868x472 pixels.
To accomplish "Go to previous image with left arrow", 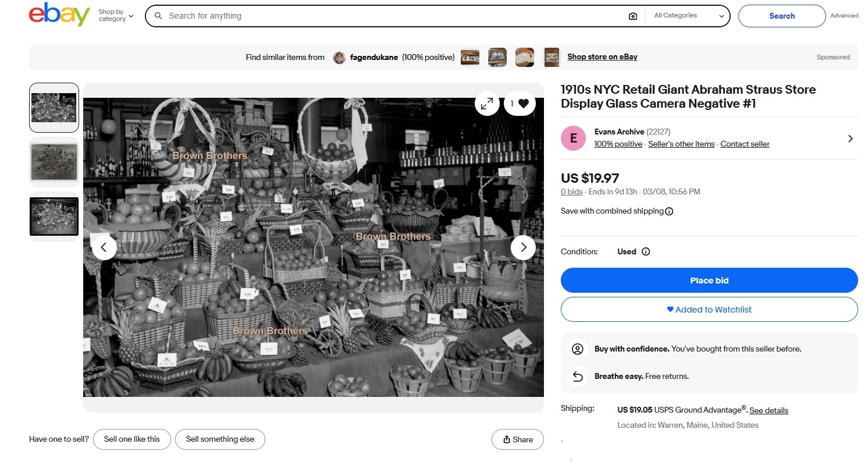I will click(104, 247).
